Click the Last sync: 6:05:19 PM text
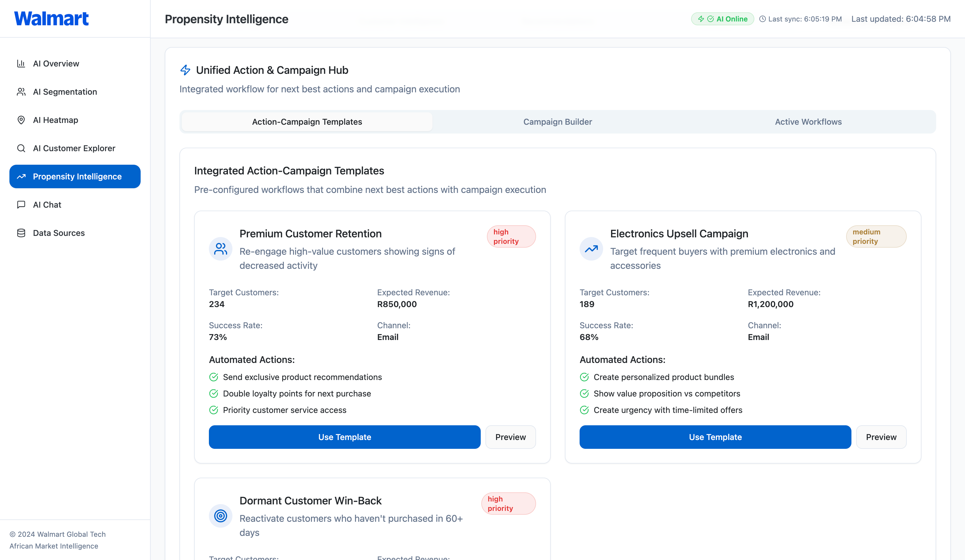This screenshot has width=965, height=560. click(x=805, y=19)
